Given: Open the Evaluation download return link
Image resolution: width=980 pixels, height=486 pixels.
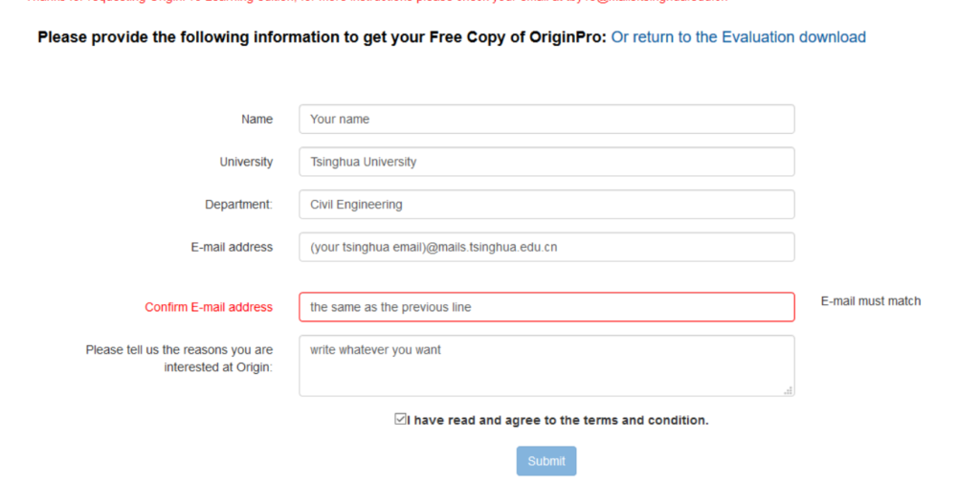Looking at the screenshot, I should 738,37.
